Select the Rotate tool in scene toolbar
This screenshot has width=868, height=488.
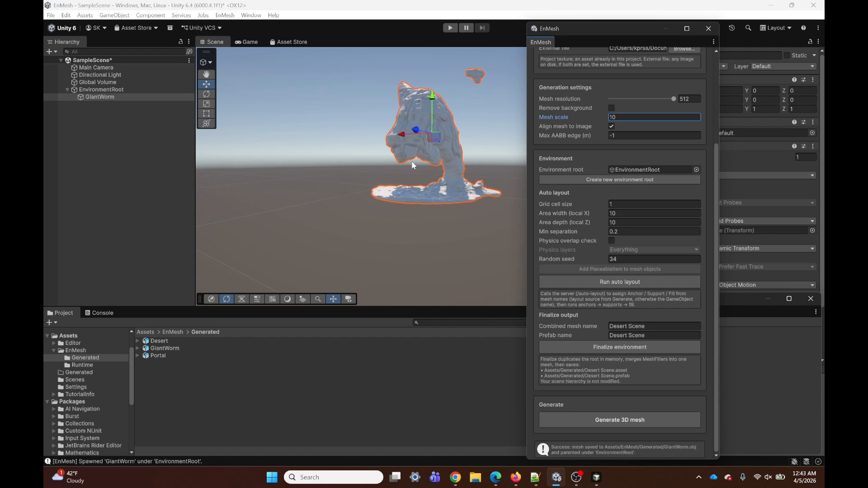[x=206, y=94]
